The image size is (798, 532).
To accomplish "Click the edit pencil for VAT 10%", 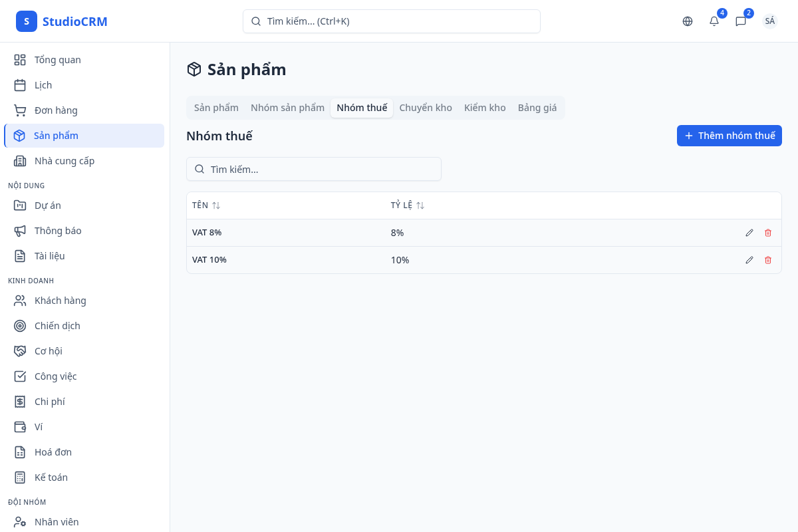I will point(749,260).
